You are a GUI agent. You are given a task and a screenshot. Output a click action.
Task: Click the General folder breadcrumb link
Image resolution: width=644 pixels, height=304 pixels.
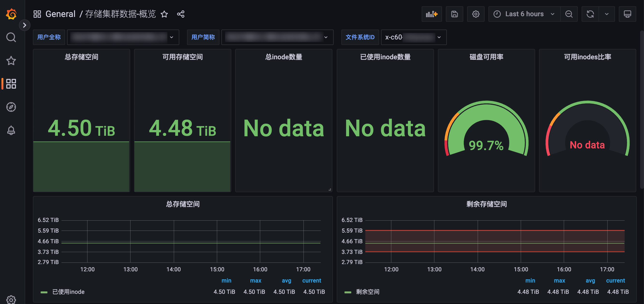tap(60, 14)
